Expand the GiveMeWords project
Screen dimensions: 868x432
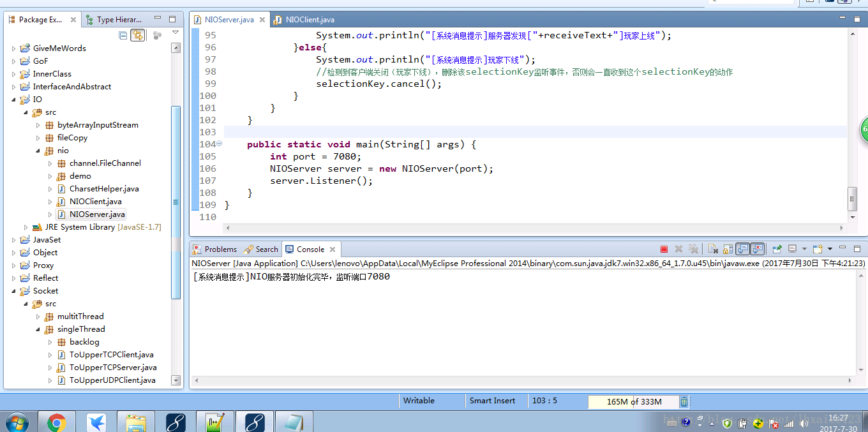pyautogui.click(x=14, y=48)
